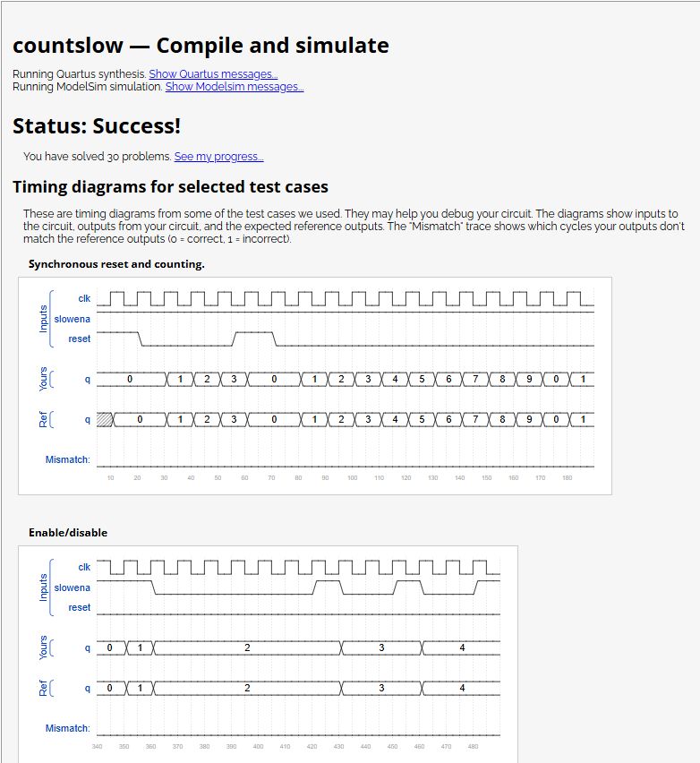Viewport: 700px width, 763px height.
Task: Follow the See my progress link
Action: [x=218, y=156]
